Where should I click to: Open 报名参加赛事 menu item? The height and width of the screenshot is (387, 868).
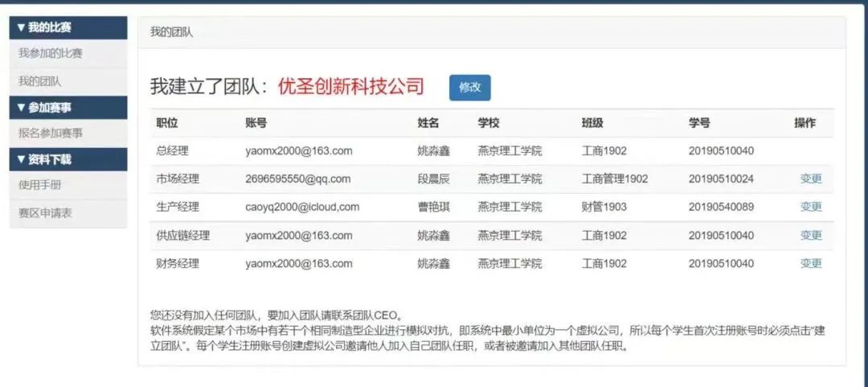(51, 133)
